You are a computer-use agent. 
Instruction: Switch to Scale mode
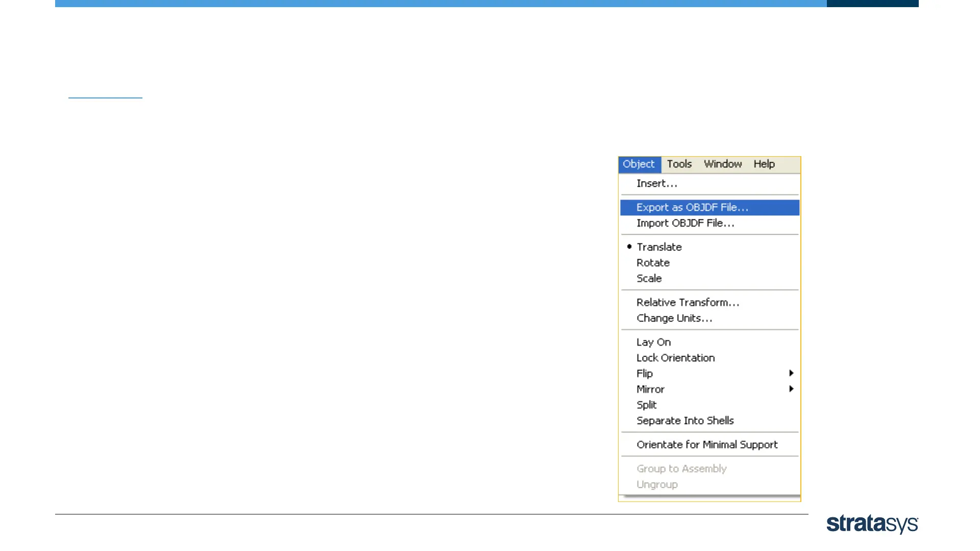(x=649, y=279)
